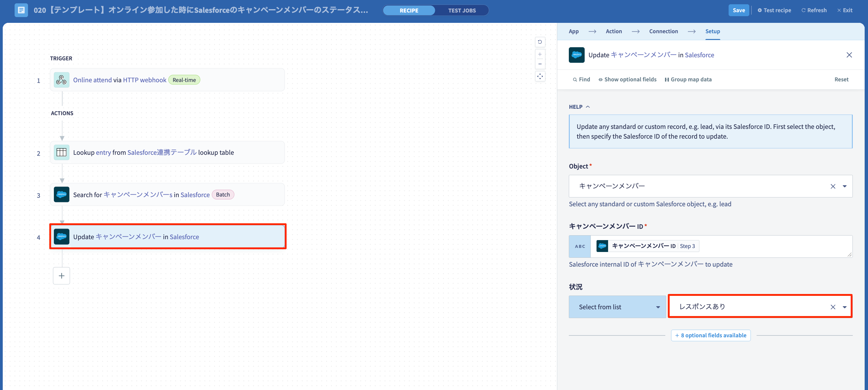The height and width of the screenshot is (390, 868).
Task: Go to the Action tab
Action: (x=614, y=31)
